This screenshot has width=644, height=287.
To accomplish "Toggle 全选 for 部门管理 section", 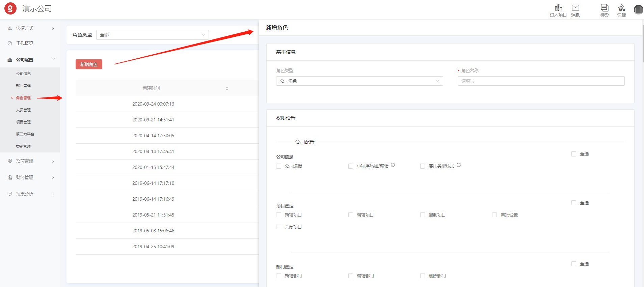I will point(574,264).
